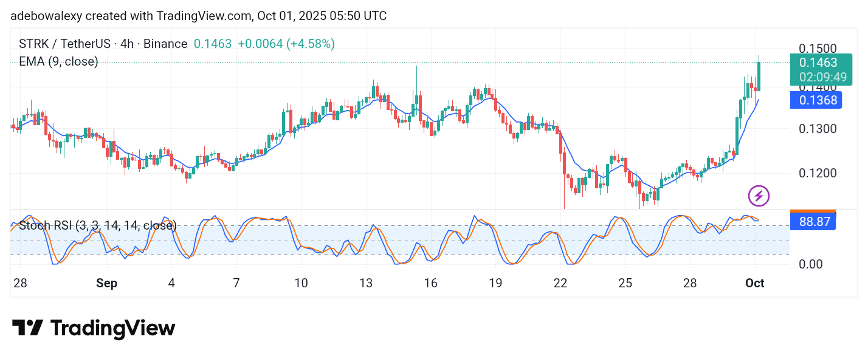This screenshot has height=359, width=868.
Task: Click the +0.0064 (+4.58%) change value
Action: pos(286,44)
